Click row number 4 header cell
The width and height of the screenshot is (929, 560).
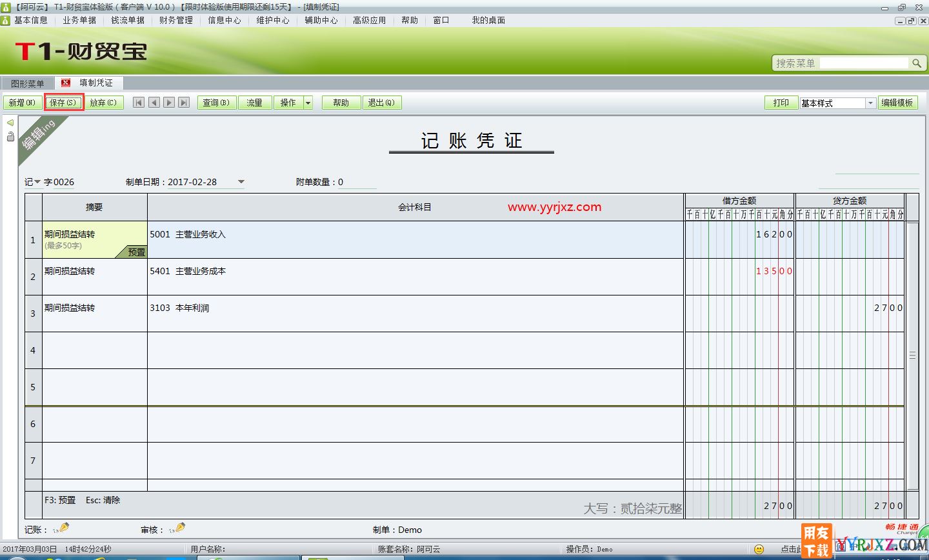point(34,350)
